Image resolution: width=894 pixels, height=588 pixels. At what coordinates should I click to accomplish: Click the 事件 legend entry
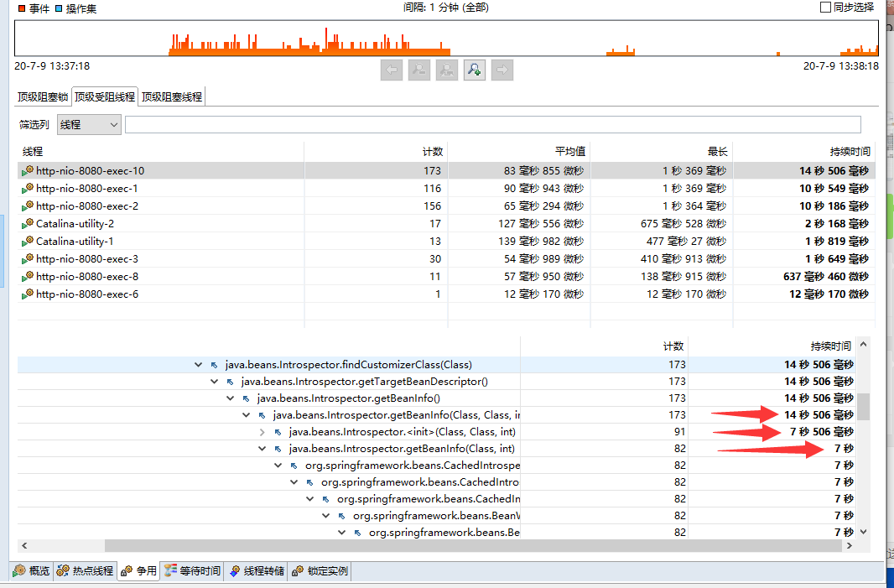click(34, 8)
